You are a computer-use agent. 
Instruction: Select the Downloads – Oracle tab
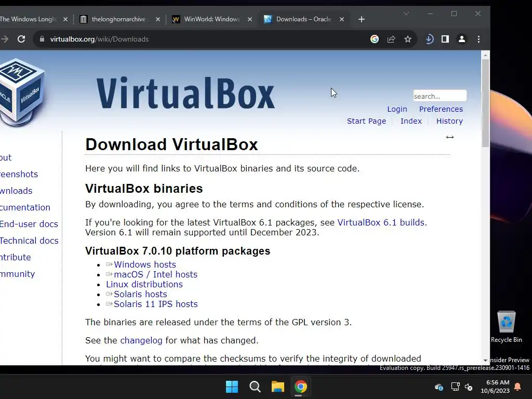303,19
